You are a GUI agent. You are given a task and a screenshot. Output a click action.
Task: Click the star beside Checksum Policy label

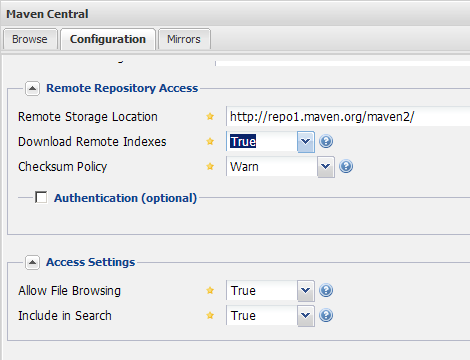tap(210, 166)
